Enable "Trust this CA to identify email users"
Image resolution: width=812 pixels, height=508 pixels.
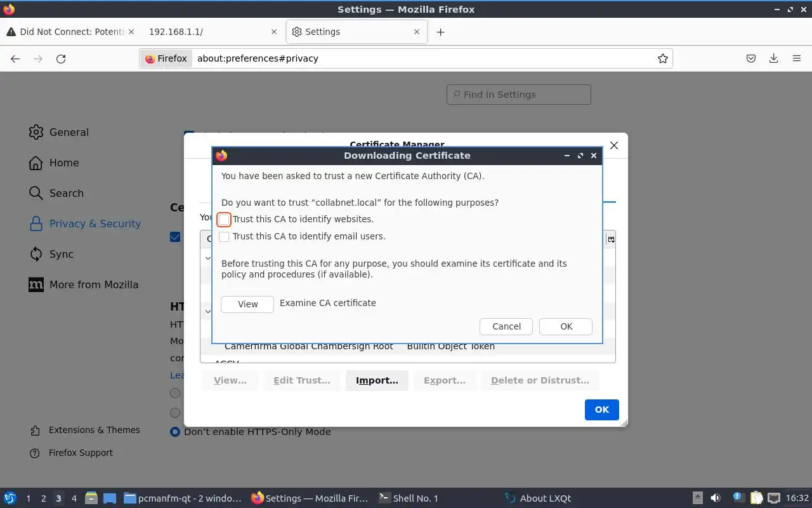224,237
